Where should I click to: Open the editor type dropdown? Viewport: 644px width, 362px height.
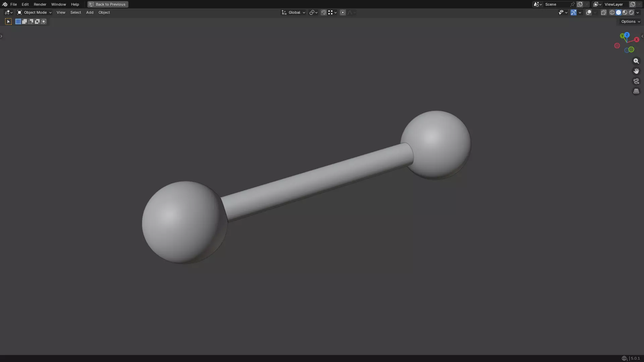click(x=9, y=12)
